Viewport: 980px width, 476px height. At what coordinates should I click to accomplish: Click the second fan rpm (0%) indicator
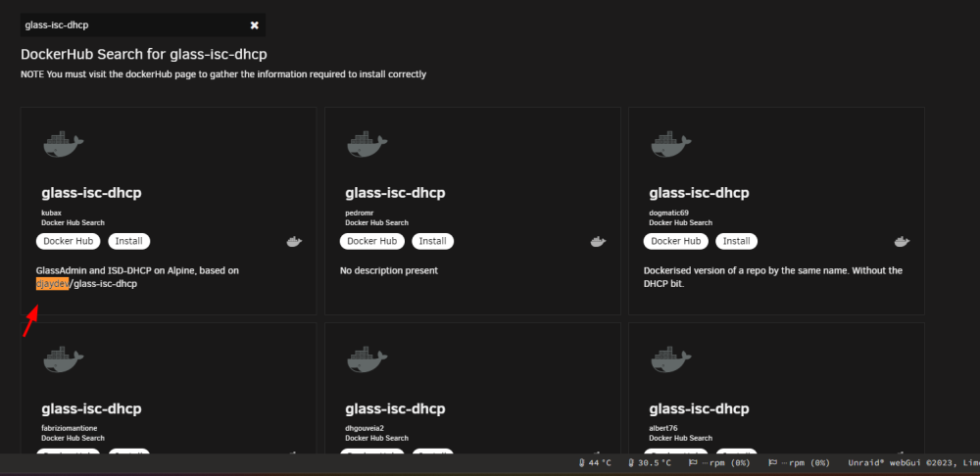click(799, 463)
